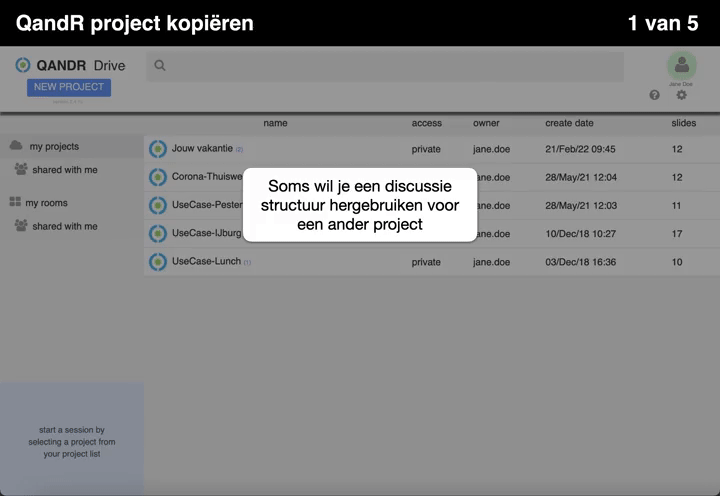
Task: Open shared with me under my rooms
Action: click(x=65, y=226)
